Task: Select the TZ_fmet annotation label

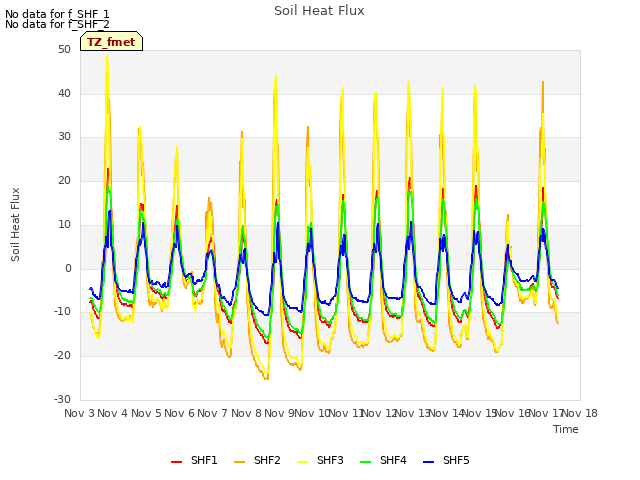Action: 111,42
